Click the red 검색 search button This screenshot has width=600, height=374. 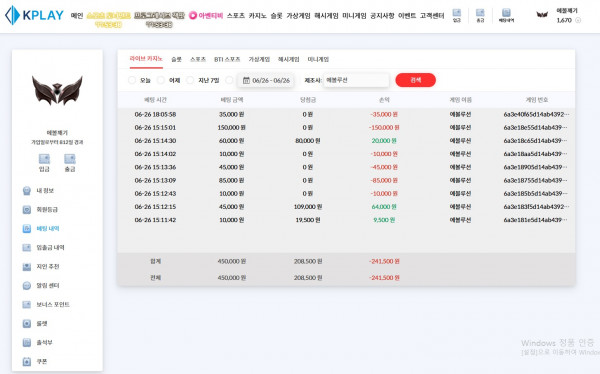pos(416,80)
